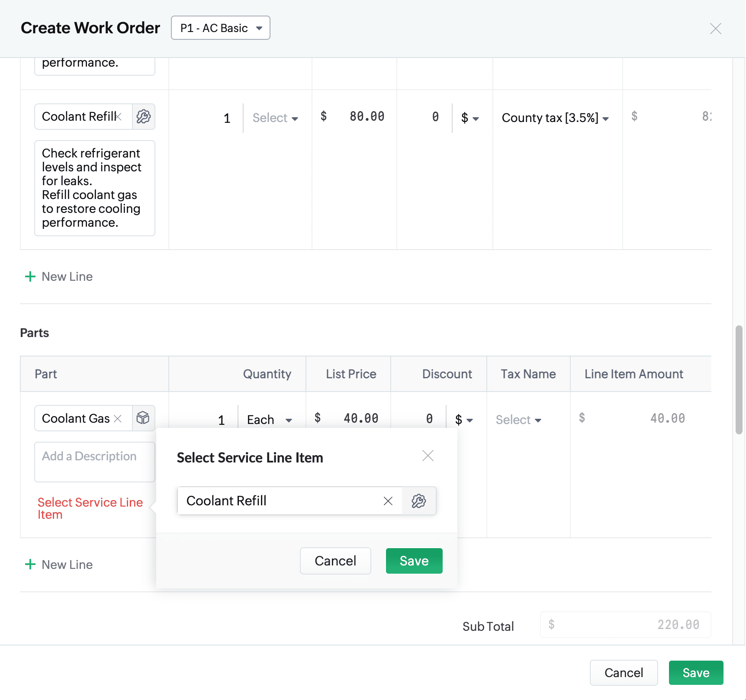Image resolution: width=746 pixels, height=700 pixels.
Task: Open the part discount type $ dropdown
Action: click(x=464, y=420)
